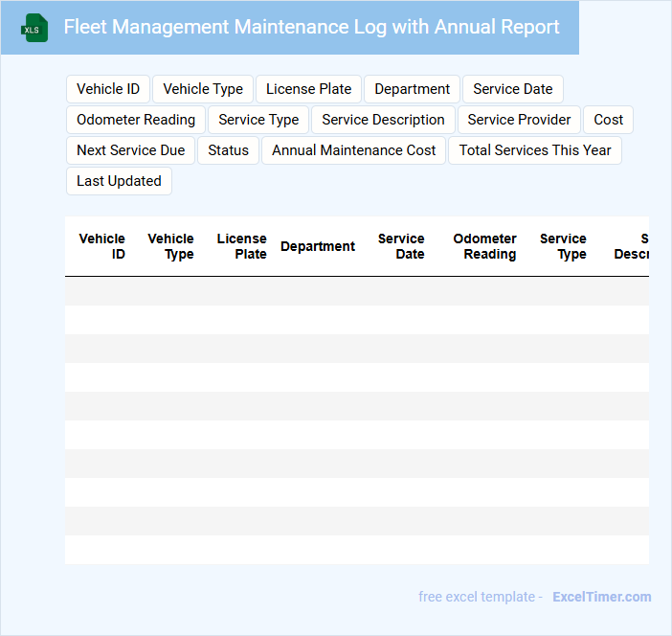This screenshot has width=672, height=636.
Task: Click the Service Date tag
Action: [512, 89]
